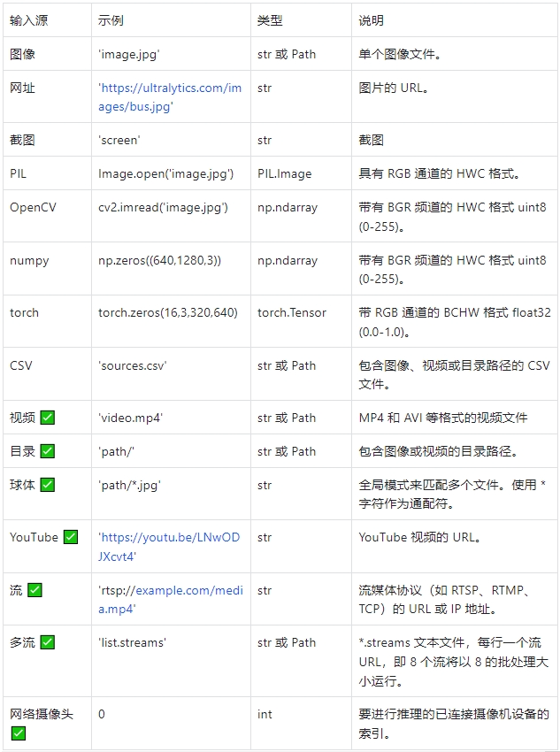Click the np.ndarray type in OpenCV row
Viewport: 560px width, 752px height.
(288, 208)
